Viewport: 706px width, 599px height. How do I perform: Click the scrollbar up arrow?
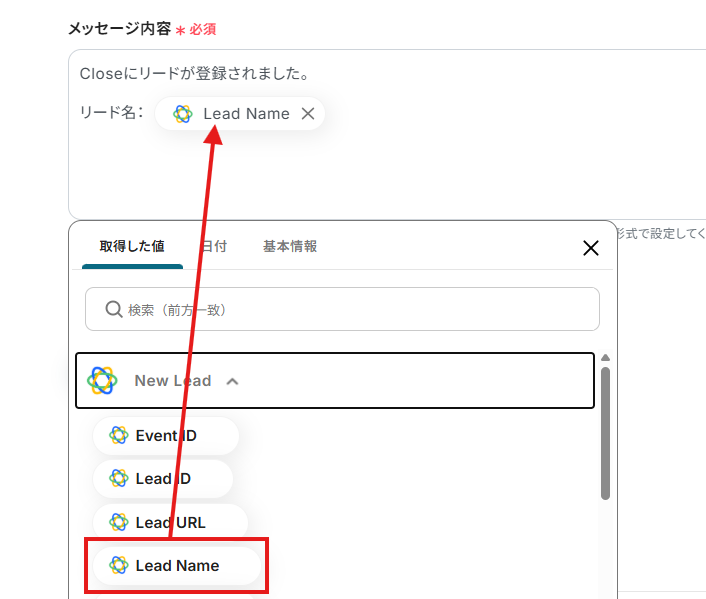(606, 358)
